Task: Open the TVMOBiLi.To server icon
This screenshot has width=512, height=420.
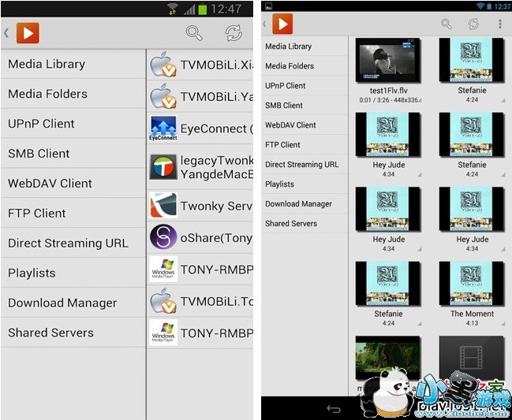Action: 163,301
